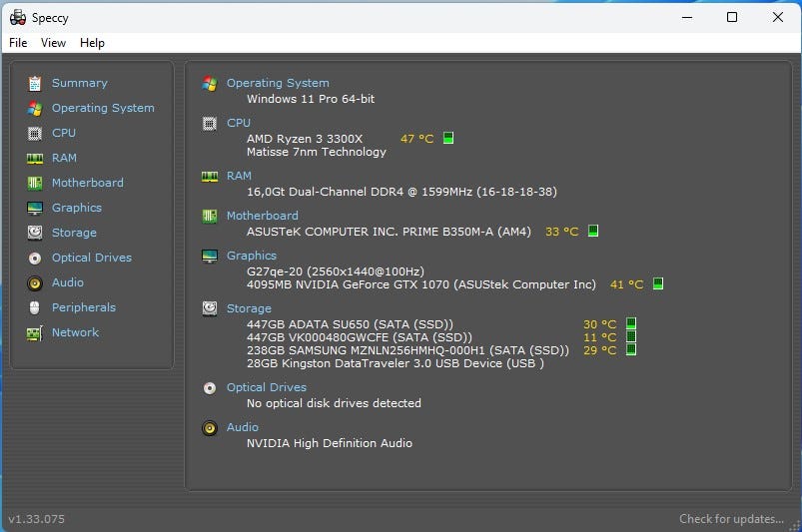The image size is (802, 532).
Task: Click the Summary clipboard icon in sidebar
Action: pos(35,83)
